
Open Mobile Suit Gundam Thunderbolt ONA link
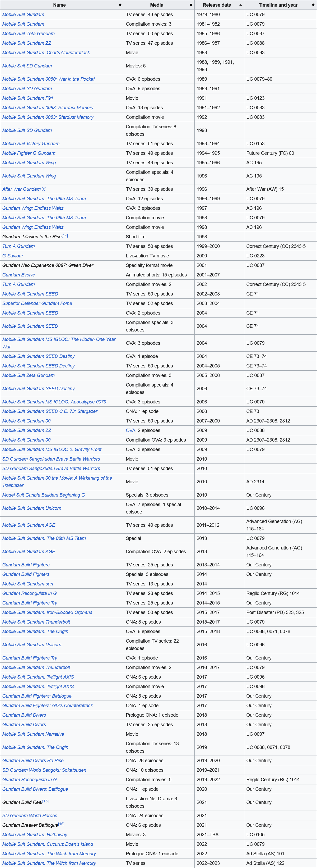[x=36, y=622]
